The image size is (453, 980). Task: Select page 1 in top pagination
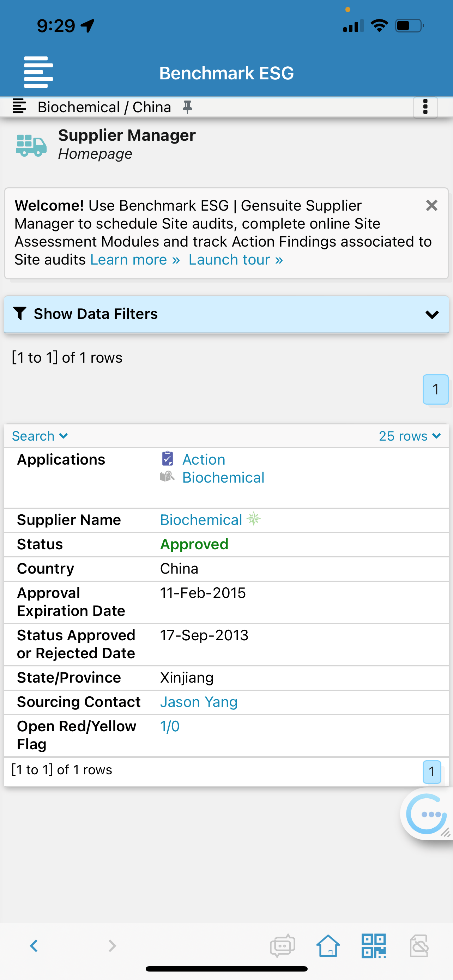[x=435, y=389]
